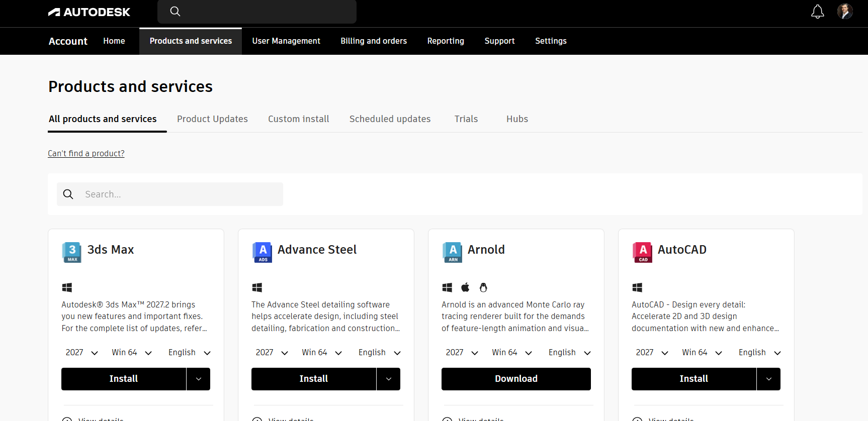This screenshot has height=421, width=868.
Task: Select Products and services nav item
Action: pos(191,41)
